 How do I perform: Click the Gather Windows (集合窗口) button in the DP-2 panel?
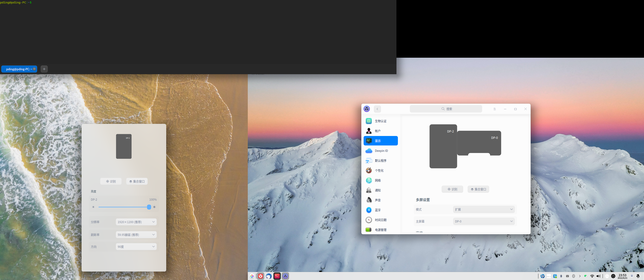point(137,182)
